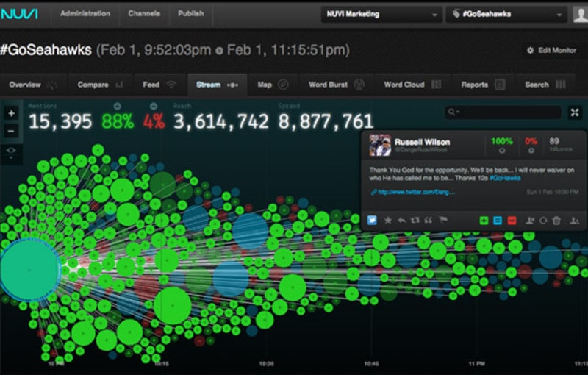Expand the NUVI Marketing account dropdown
The height and width of the screenshot is (375, 588).
pyautogui.click(x=381, y=14)
